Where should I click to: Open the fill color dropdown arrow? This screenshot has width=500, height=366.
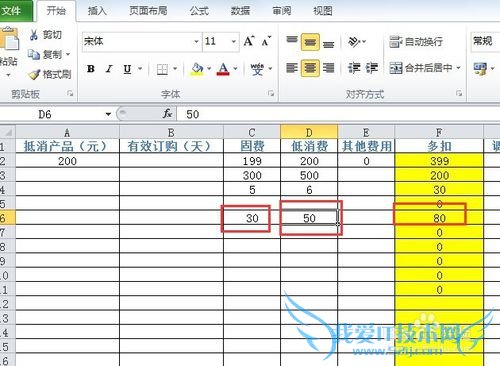coord(209,69)
